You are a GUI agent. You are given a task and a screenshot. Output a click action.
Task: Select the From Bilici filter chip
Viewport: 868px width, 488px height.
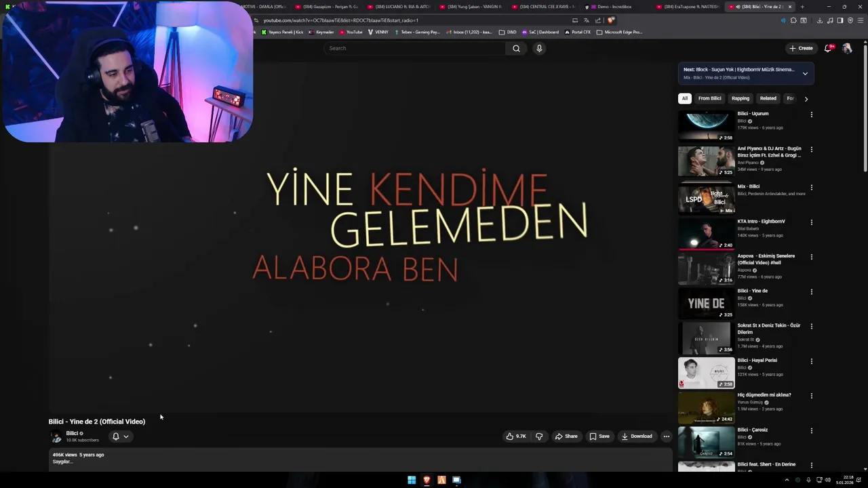pos(710,98)
